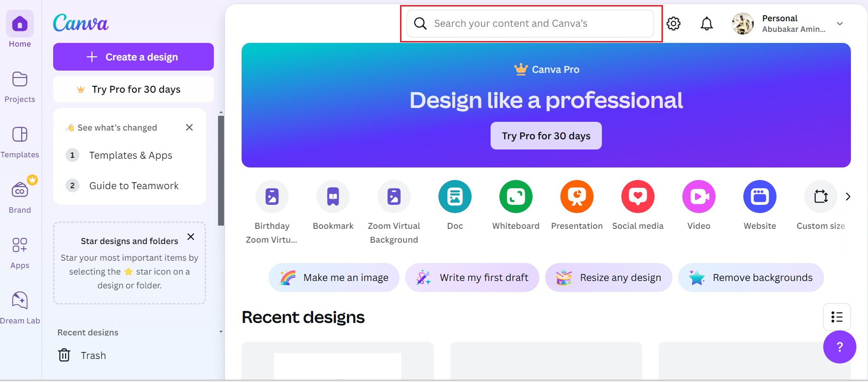Toggle the recent designs list view
Screen dimensions: 868x382
point(837,317)
